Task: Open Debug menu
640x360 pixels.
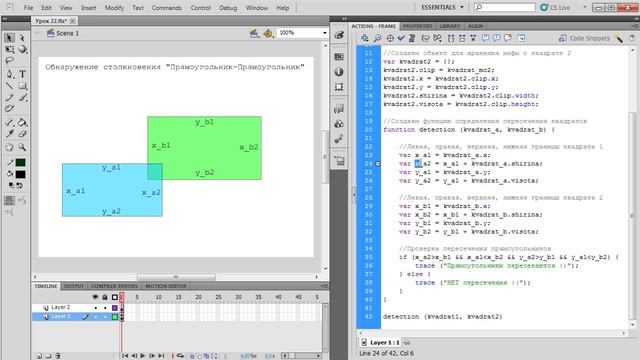Action: click(228, 8)
